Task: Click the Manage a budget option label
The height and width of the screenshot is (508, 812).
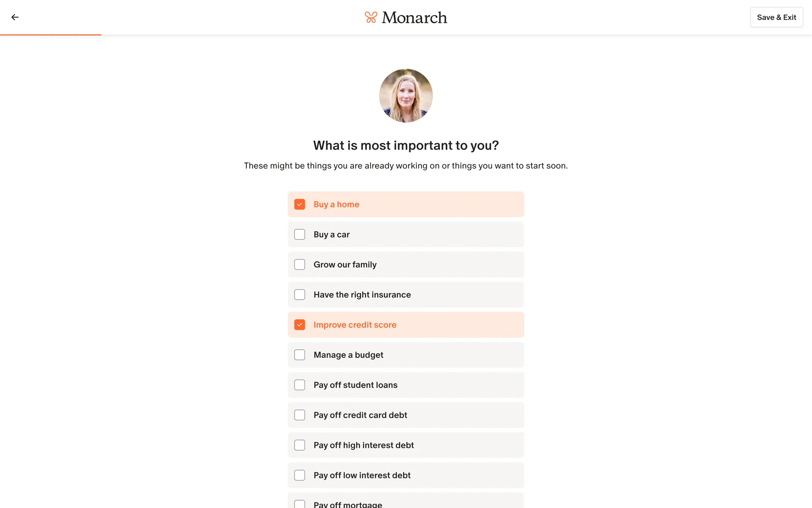Action: point(348,355)
